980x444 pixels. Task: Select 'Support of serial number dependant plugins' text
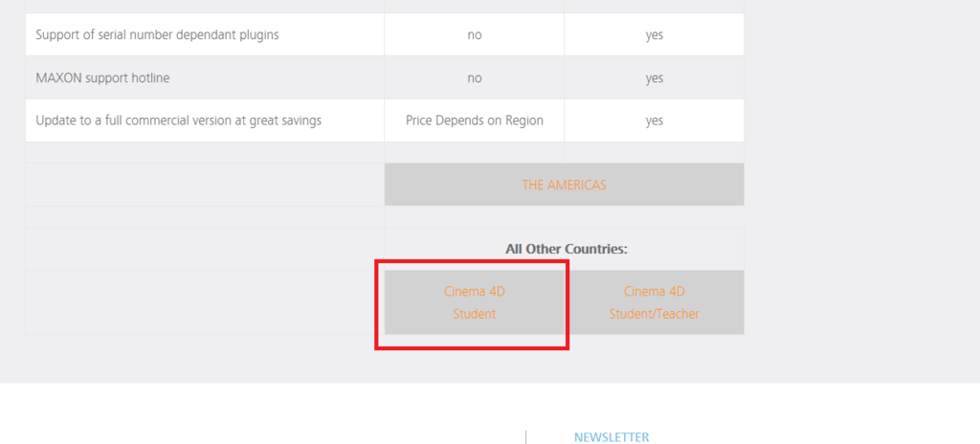(x=157, y=35)
